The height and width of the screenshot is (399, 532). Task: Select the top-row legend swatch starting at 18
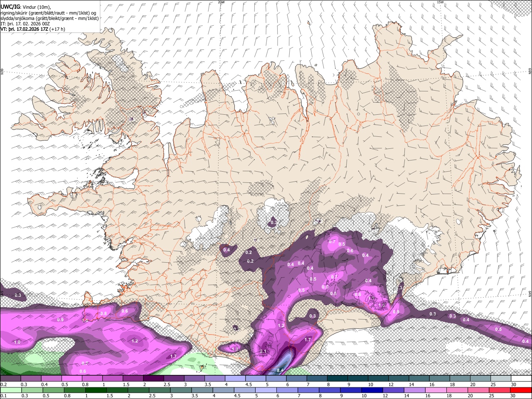[460, 379]
